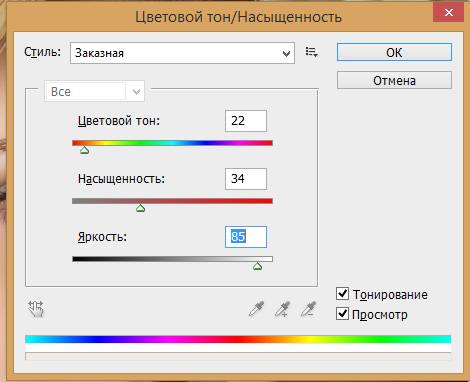The image size is (470, 382).
Task: Click the Яркость lightness slider handle
Action: 257,266
